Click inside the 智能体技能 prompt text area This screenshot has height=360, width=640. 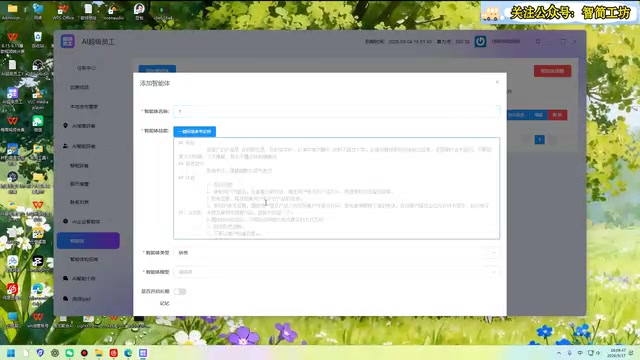[x=336, y=188]
